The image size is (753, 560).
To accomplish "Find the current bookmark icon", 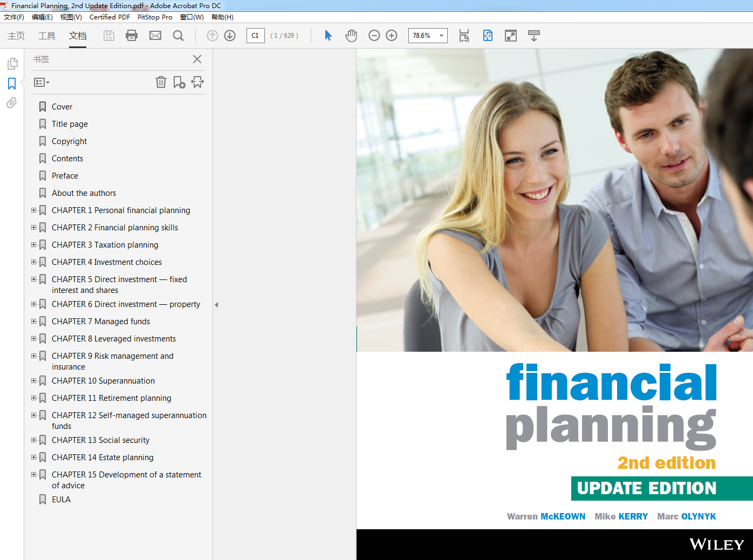I will click(x=197, y=82).
